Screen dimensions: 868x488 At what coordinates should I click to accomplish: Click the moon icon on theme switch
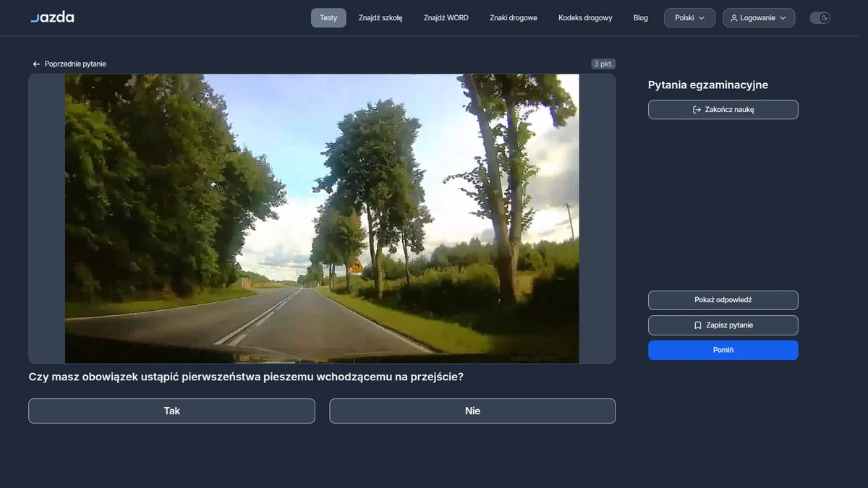(825, 18)
